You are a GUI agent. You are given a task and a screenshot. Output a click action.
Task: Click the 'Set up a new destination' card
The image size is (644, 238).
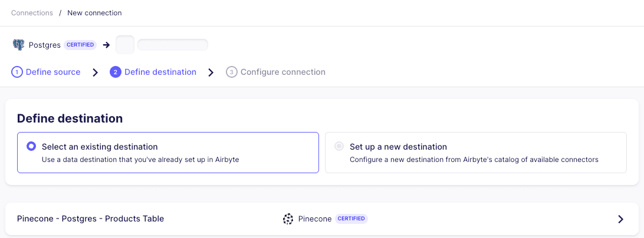pyautogui.click(x=475, y=153)
